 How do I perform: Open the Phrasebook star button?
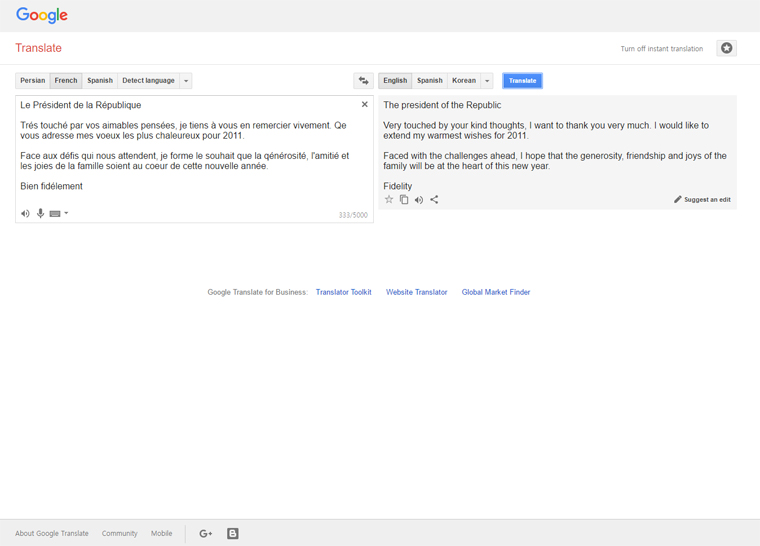click(x=727, y=48)
